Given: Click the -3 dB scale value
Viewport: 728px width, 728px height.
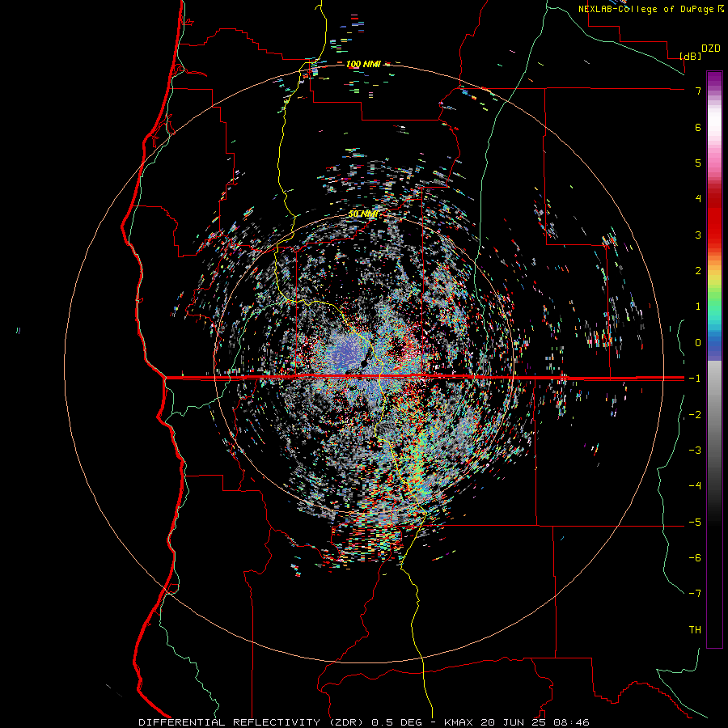Looking at the screenshot, I should tap(695, 451).
